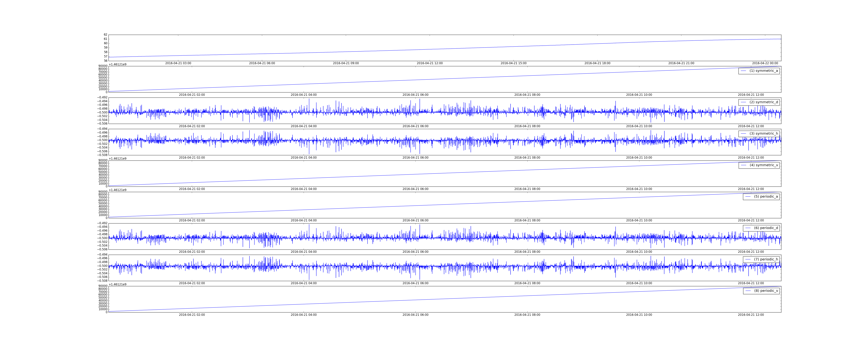Click the (7) periodic_h legend entry
Screen dimensions: 868x347
click(x=761, y=259)
